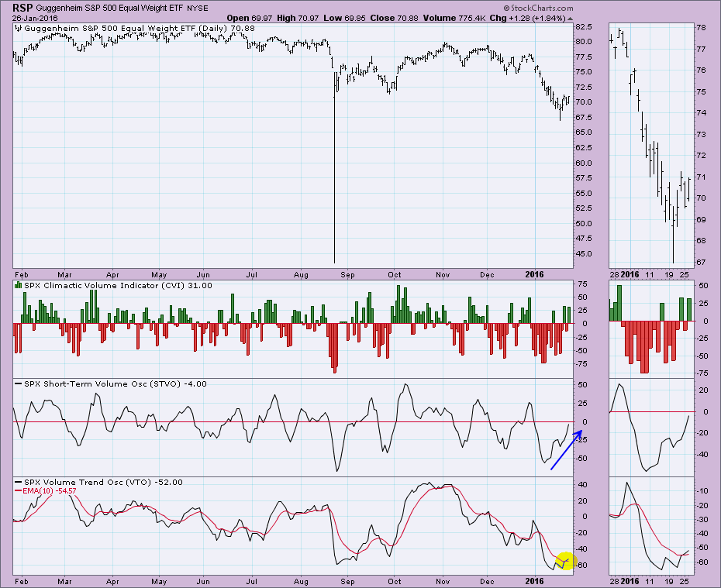Image resolution: width=721 pixels, height=588 pixels.
Task: Click the Oct label on the bottom axis
Action: tap(394, 581)
